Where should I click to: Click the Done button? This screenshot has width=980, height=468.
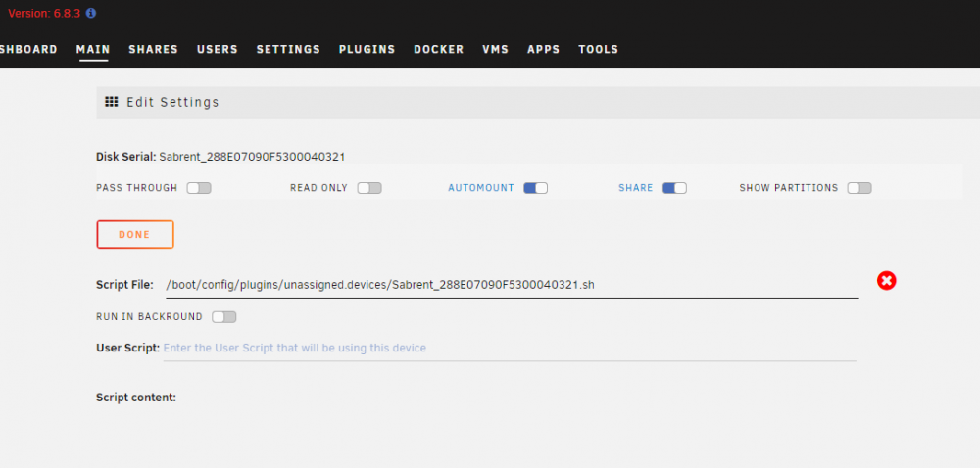135,235
